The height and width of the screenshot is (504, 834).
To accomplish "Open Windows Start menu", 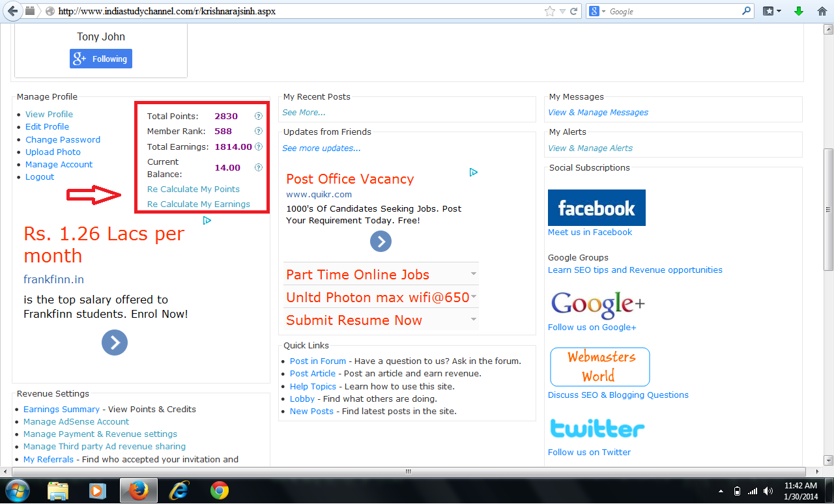I will point(16,490).
